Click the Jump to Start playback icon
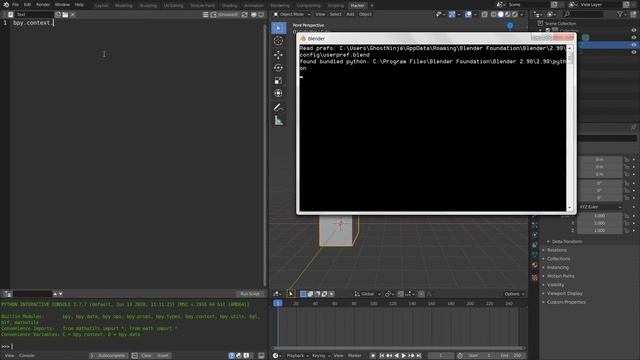Screen dimensions: 640x360 point(382,356)
